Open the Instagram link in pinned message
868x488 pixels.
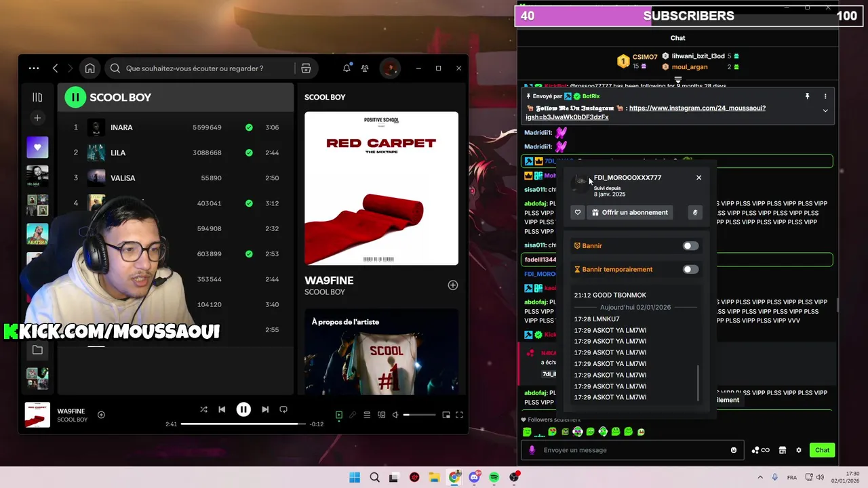point(646,113)
